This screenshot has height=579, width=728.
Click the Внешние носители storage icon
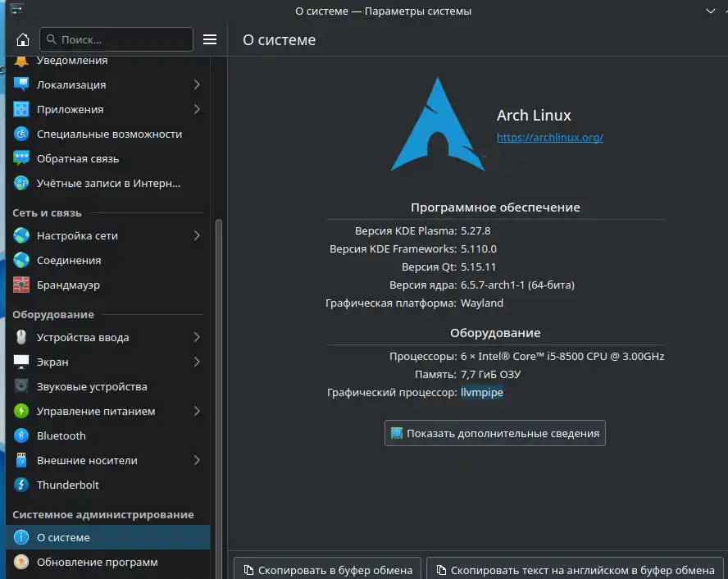tap(21, 460)
